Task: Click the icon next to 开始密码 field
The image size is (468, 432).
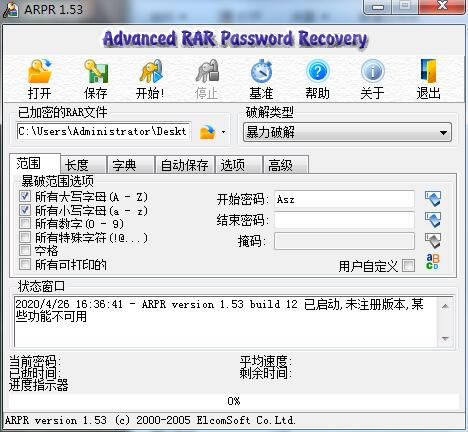Action: click(433, 199)
